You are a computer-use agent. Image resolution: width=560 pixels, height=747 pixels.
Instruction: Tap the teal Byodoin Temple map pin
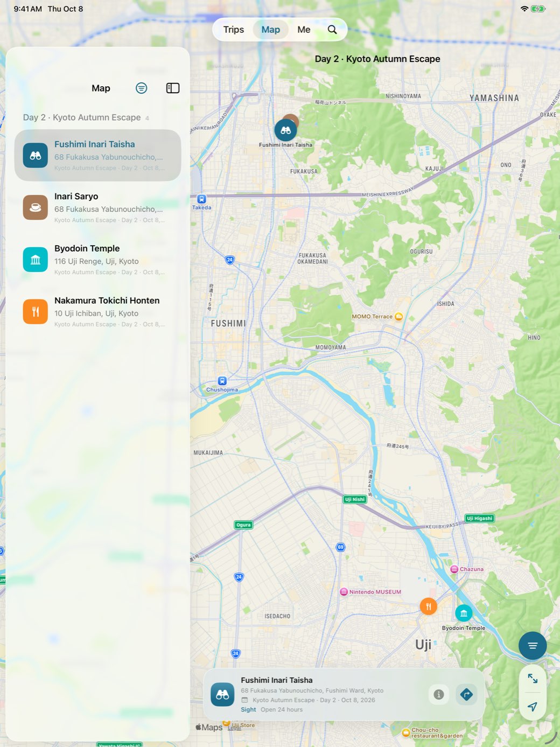pyautogui.click(x=464, y=613)
